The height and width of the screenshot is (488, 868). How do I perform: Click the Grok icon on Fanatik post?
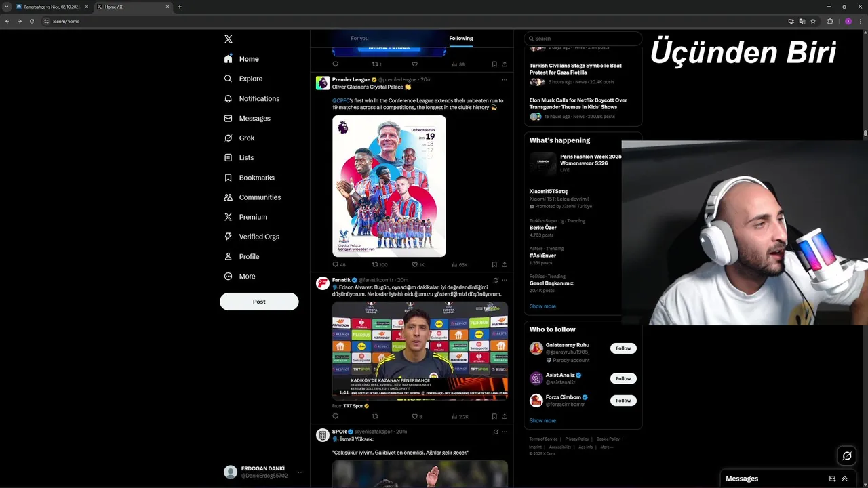[496, 280]
